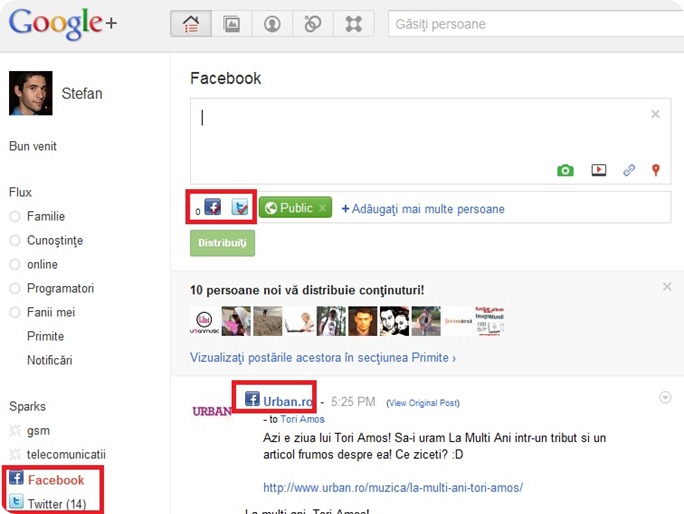Click the 5:25 PM post timestamp
The width and height of the screenshot is (684, 514).
click(353, 402)
